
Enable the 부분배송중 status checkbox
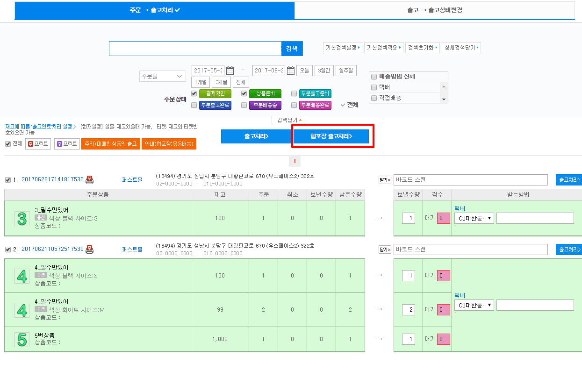click(244, 105)
